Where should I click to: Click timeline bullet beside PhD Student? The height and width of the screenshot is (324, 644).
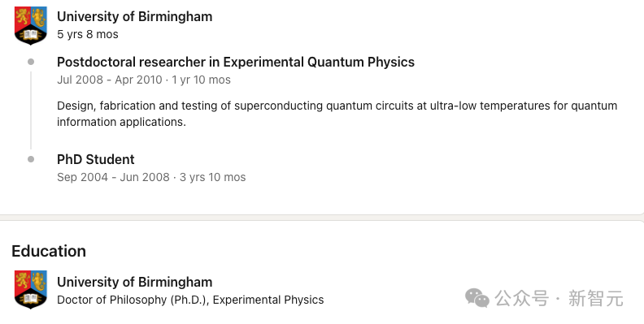click(31, 159)
